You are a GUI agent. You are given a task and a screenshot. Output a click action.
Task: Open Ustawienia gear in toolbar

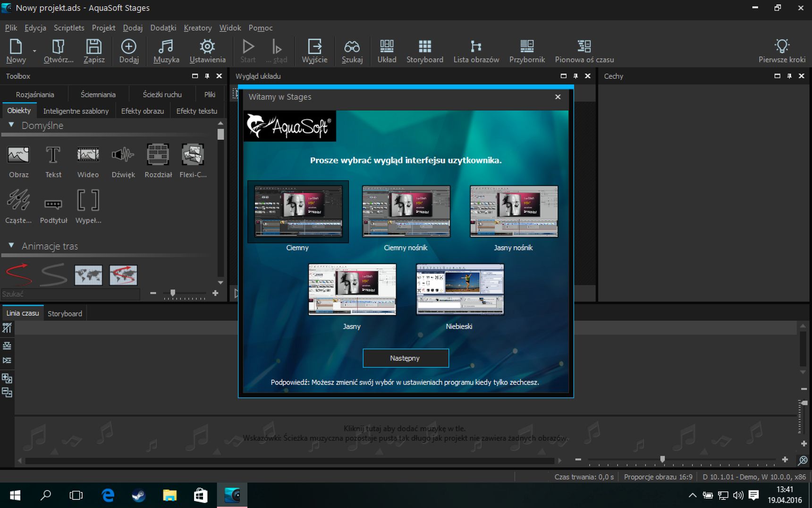207,51
